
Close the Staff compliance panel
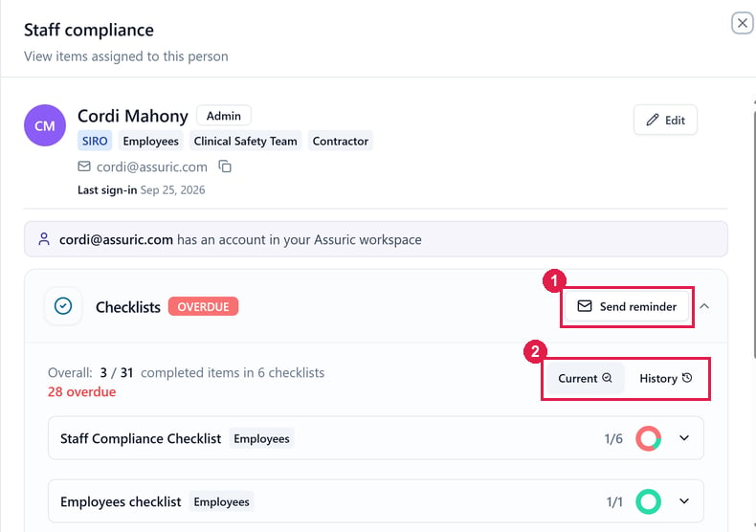click(x=743, y=23)
